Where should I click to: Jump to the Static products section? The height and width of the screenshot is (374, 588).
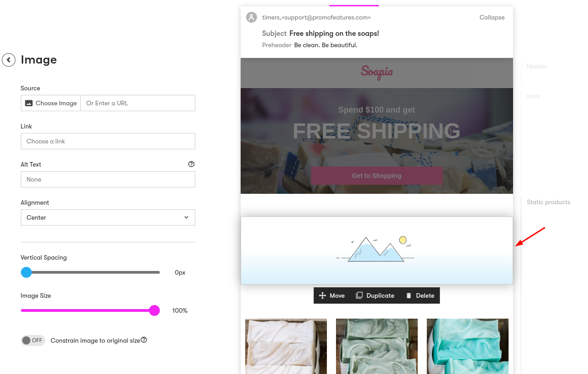[548, 202]
